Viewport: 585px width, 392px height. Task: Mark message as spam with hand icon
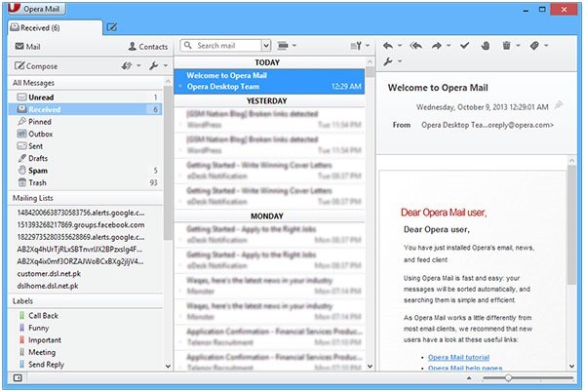[486, 46]
